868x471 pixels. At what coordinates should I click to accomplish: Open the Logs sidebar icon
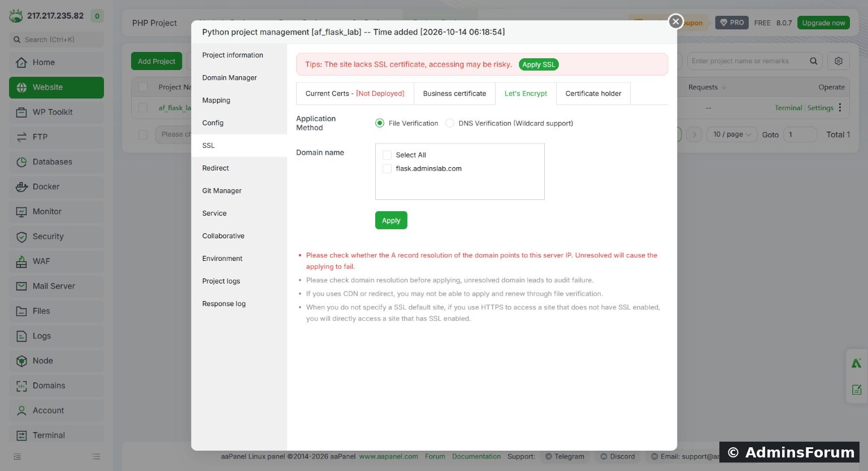[x=21, y=335]
